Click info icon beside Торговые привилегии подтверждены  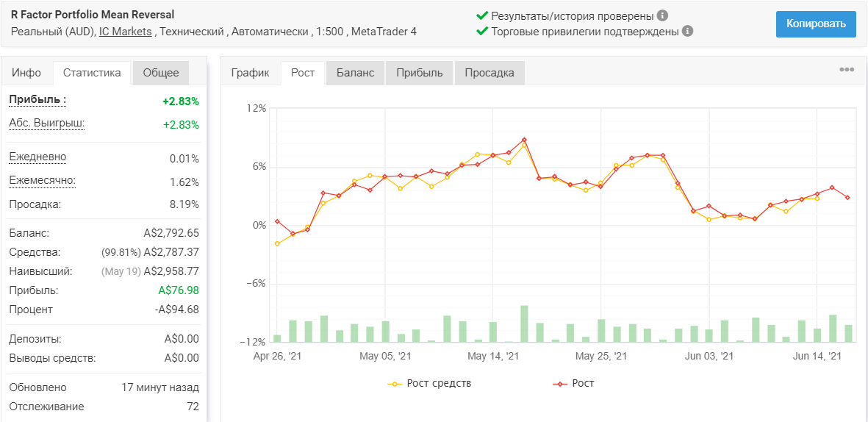(x=687, y=31)
